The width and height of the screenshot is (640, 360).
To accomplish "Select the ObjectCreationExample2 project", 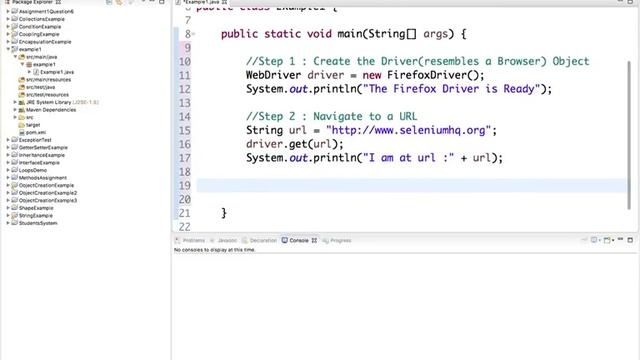I will point(48,193).
